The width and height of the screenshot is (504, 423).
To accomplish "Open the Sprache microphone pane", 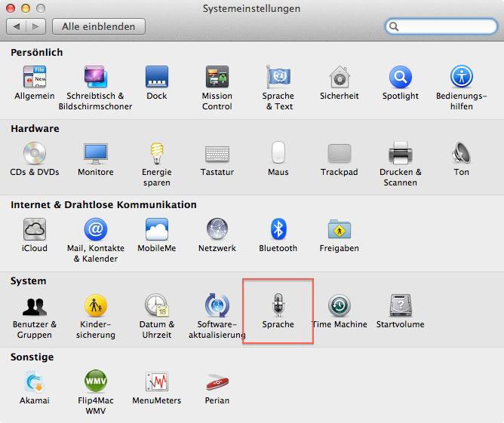I will [278, 311].
